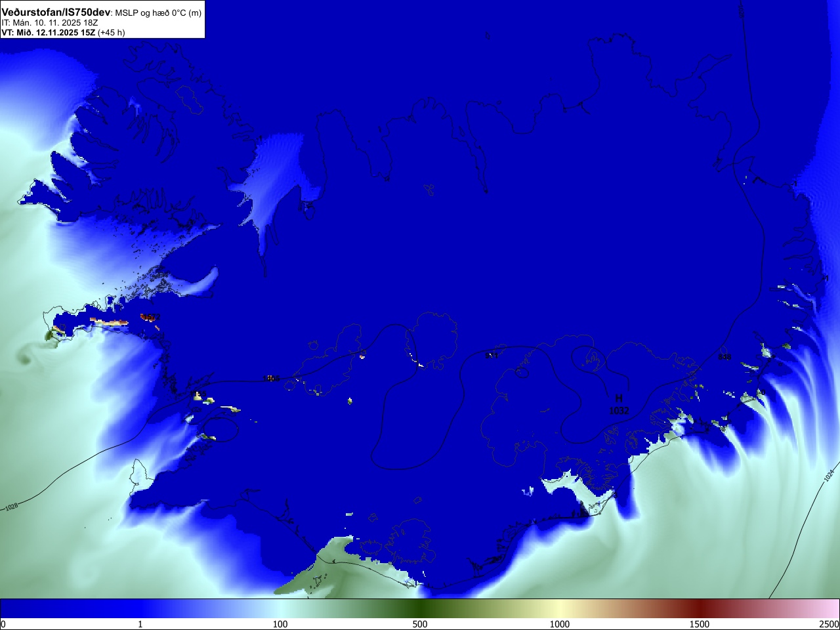Click the colorbar label 500
Screen dimensions: 840x630
coord(420,624)
